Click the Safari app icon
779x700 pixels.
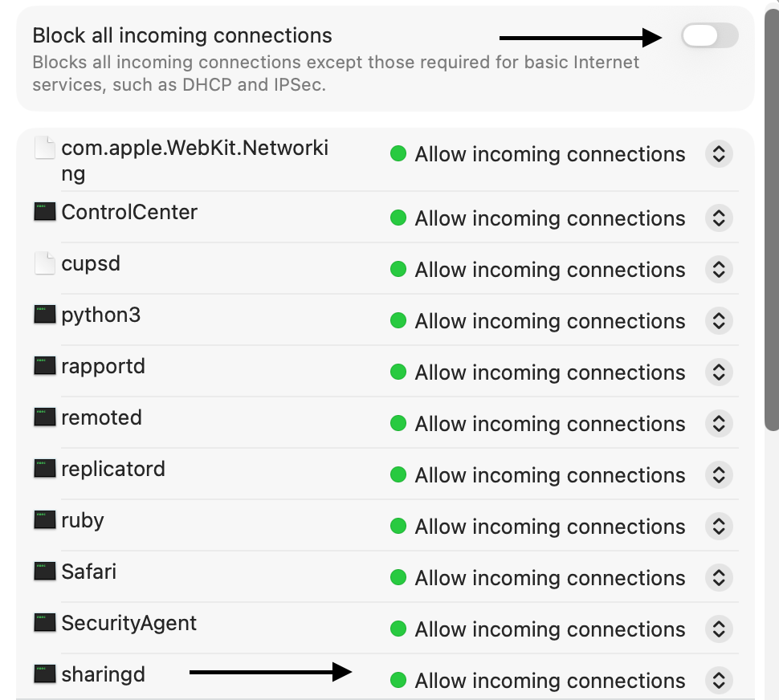(45, 572)
